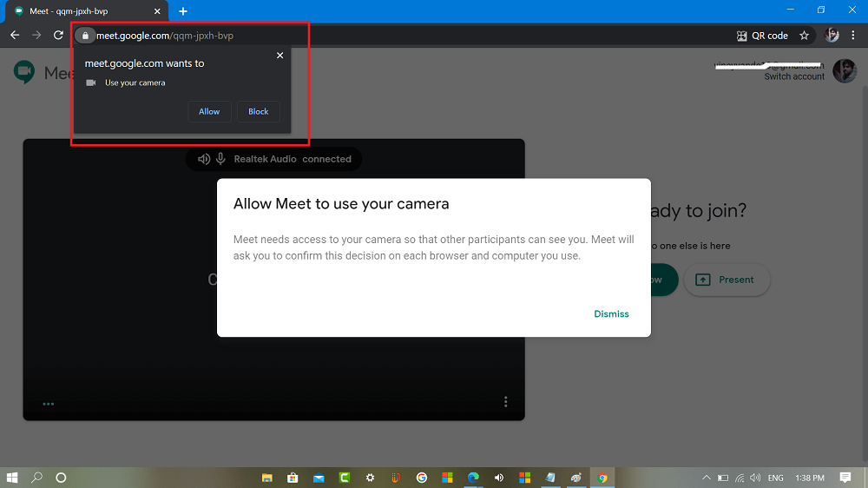The height and width of the screenshot is (488, 868).
Task: Open Windows search from taskbar
Action: (x=36, y=478)
